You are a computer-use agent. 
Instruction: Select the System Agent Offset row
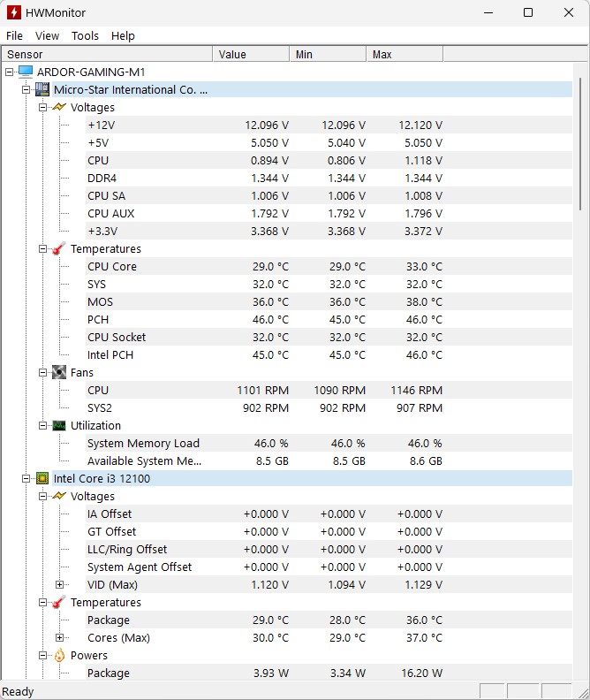[329, 567]
